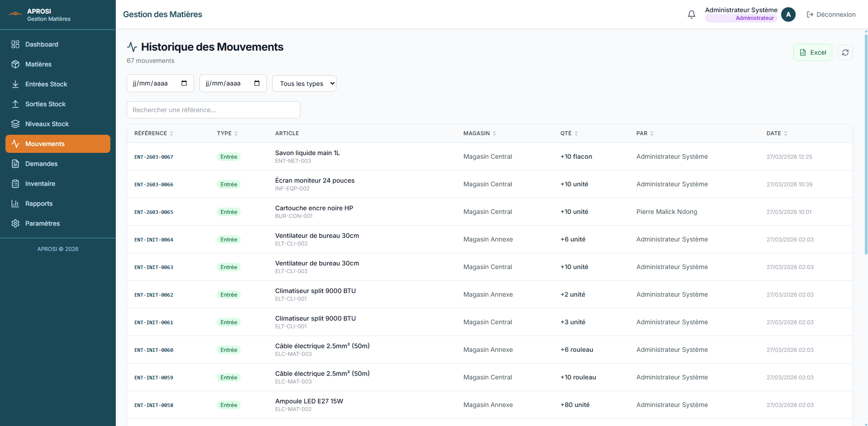The height and width of the screenshot is (426, 868).
Task: Click the Matières box icon
Action: 15,64
